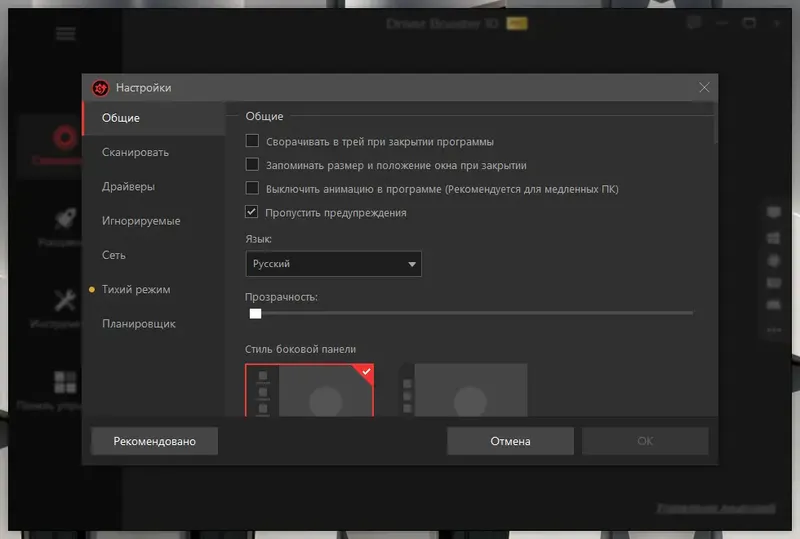Check Выключить анимацию в программе

point(252,188)
